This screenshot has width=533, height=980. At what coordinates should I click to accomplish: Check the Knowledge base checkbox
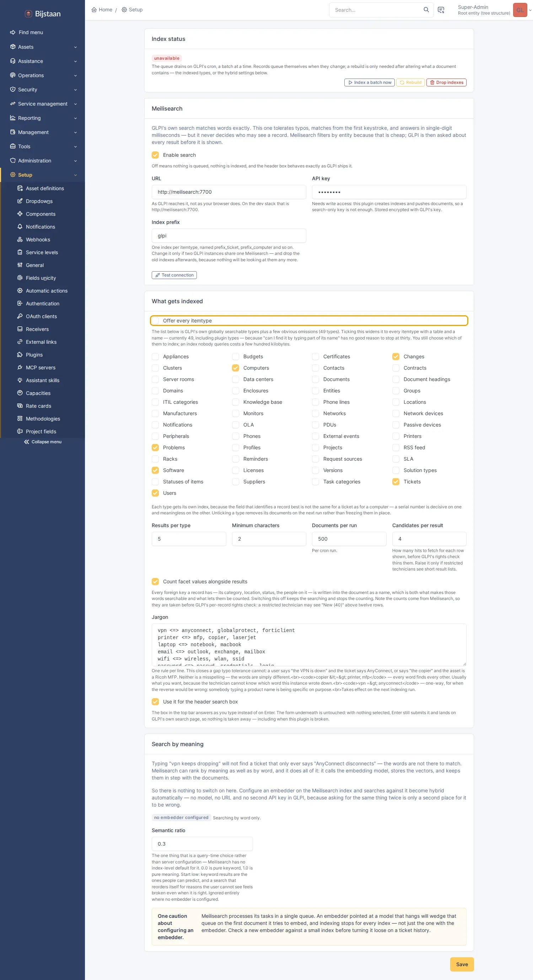(x=235, y=402)
